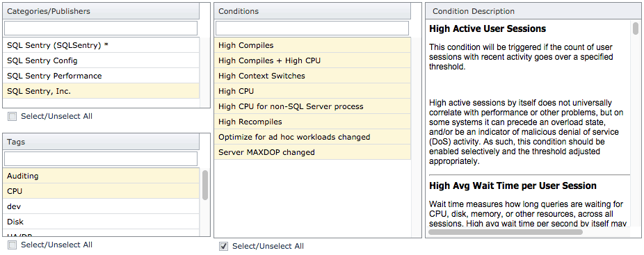Select the Disk tag
This screenshot has width=644, height=255.
coord(101,222)
